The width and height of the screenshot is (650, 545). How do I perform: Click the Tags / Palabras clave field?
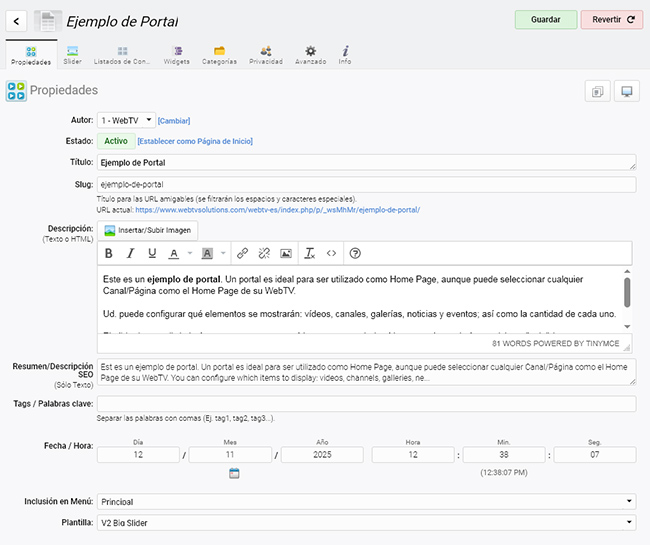[x=366, y=404]
